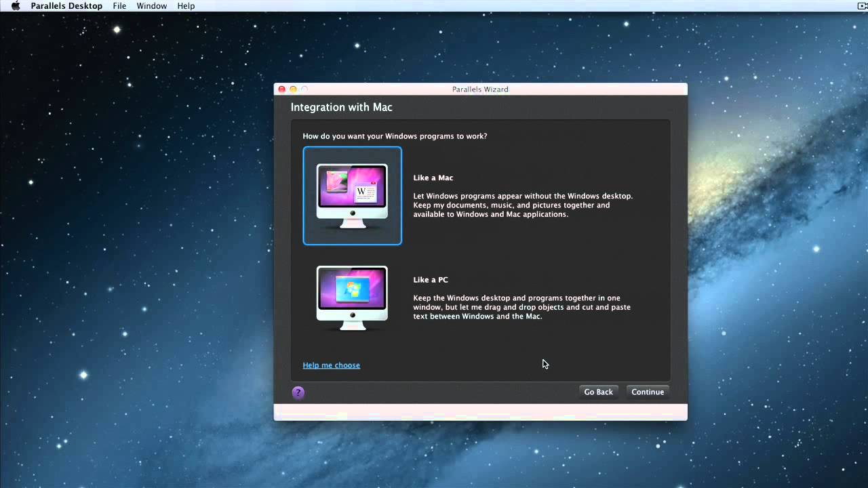The width and height of the screenshot is (868, 488).
Task: Open the Help me choose link
Action: (x=332, y=365)
